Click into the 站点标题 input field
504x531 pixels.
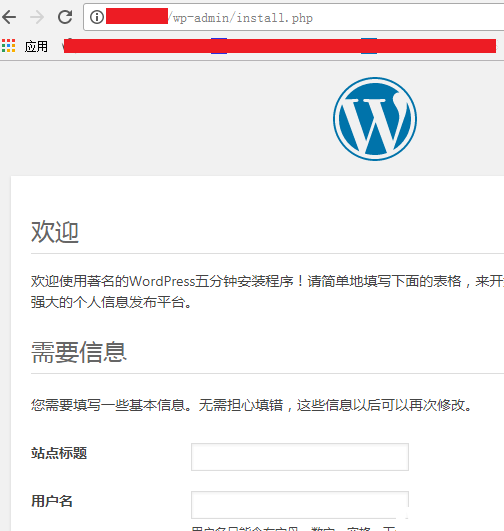(x=300, y=457)
